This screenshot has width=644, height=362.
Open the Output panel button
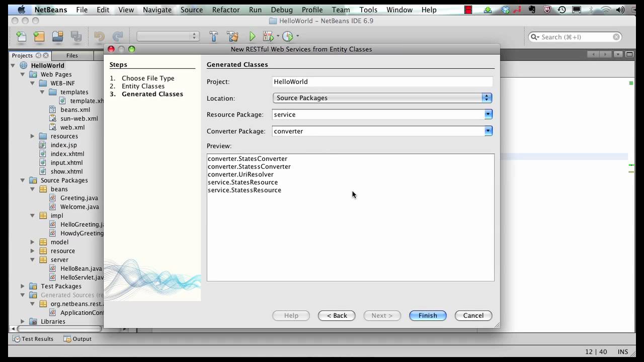point(77,339)
